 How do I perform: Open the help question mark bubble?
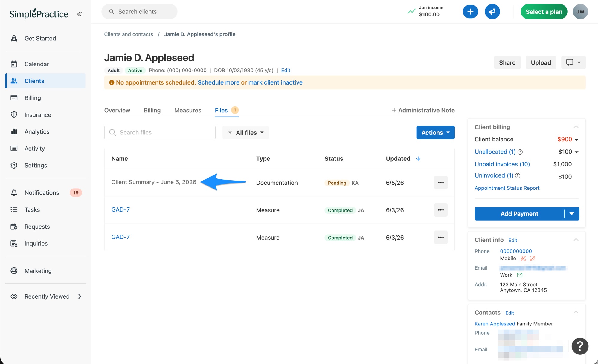(580, 346)
